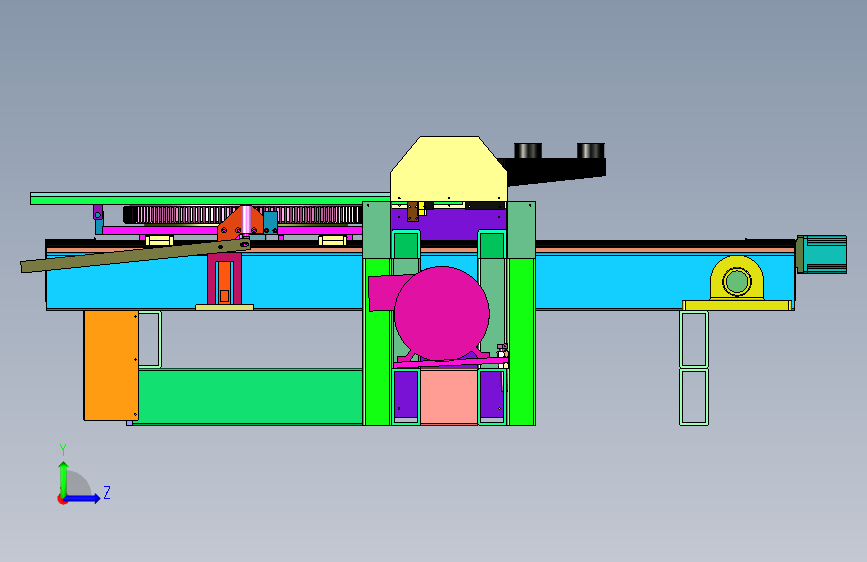The height and width of the screenshot is (562, 867).
Task: Select the bright green right column of center frame
Action: pos(521,341)
